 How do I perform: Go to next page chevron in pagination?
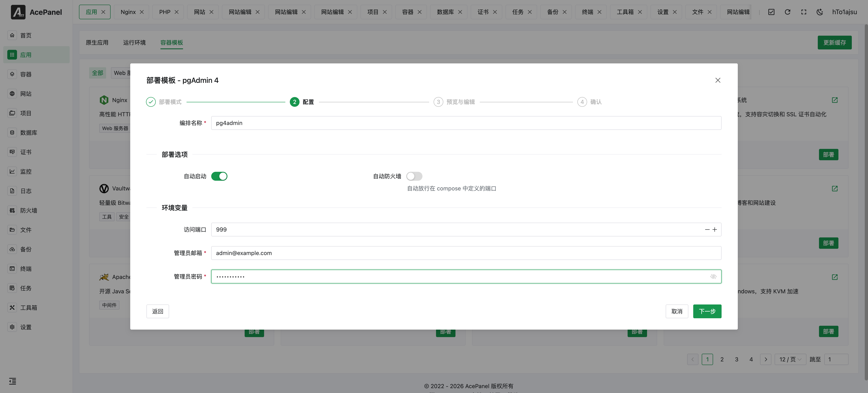[766, 359]
